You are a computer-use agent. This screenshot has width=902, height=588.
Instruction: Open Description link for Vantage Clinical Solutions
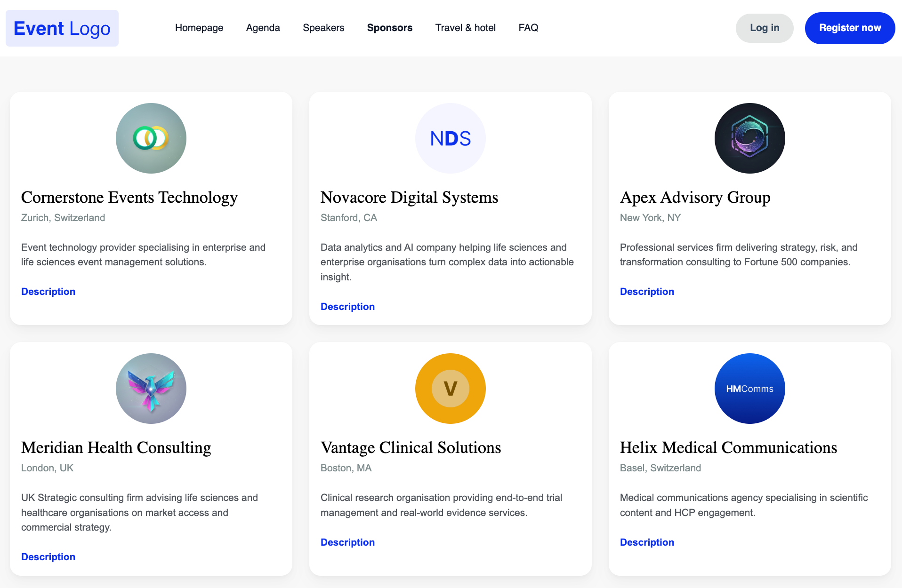tap(348, 542)
